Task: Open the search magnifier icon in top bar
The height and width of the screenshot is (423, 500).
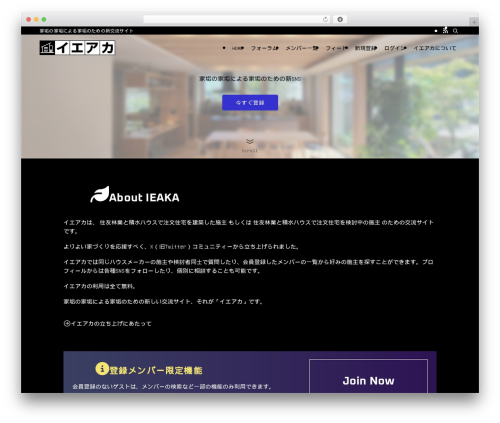Action: click(455, 31)
